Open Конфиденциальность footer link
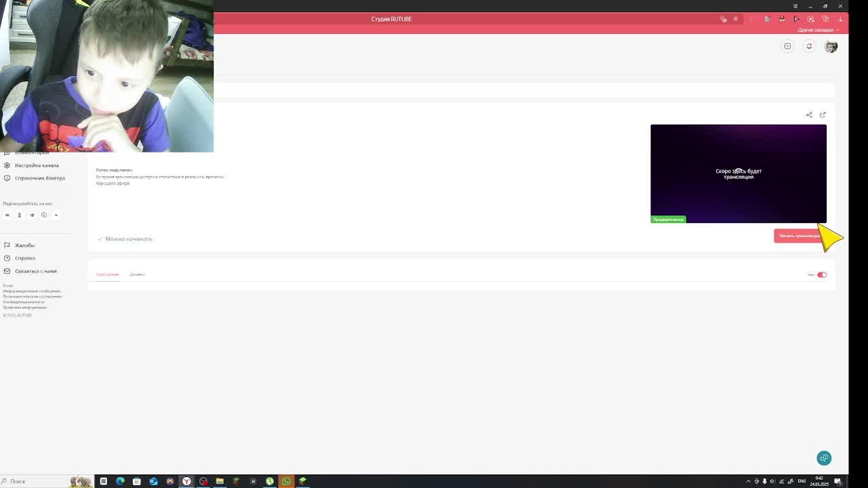 pos(24,302)
